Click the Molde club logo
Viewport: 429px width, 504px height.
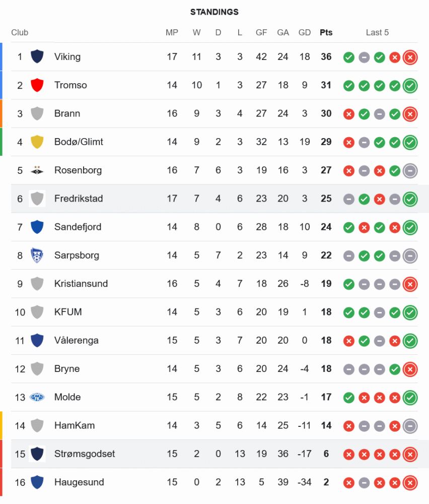point(37,397)
